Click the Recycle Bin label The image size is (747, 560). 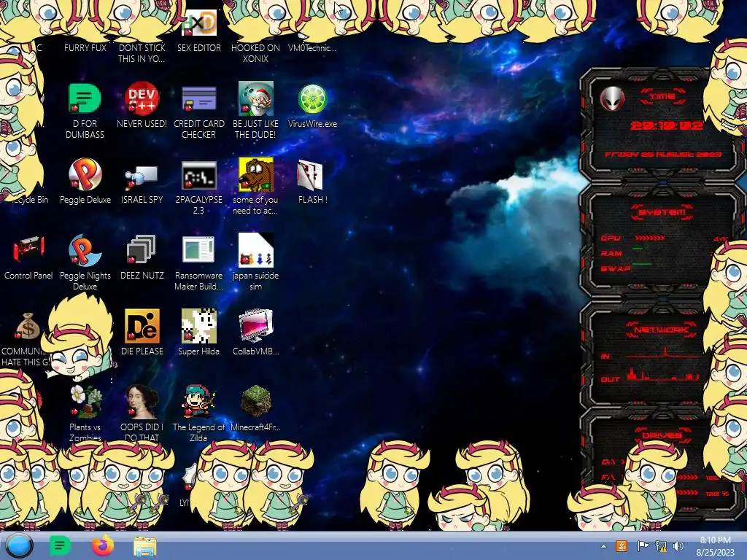coord(29,200)
